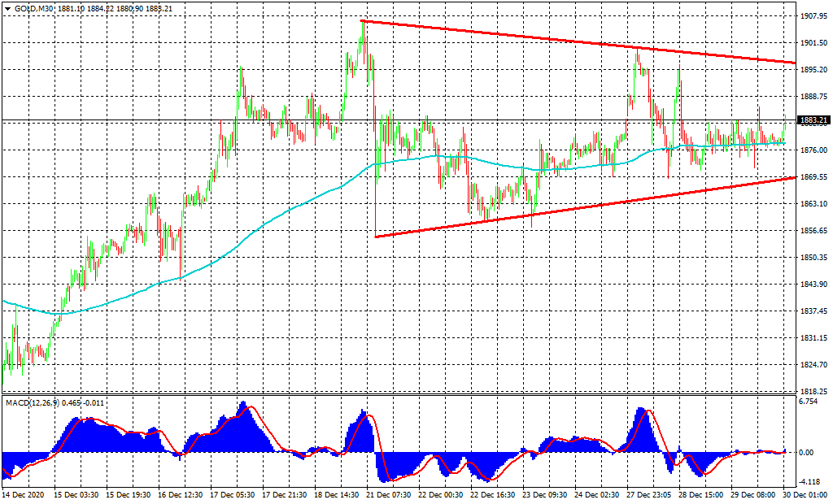Click the 21 Dec 07:30 time label
The height and width of the screenshot is (504, 833).
(x=389, y=494)
